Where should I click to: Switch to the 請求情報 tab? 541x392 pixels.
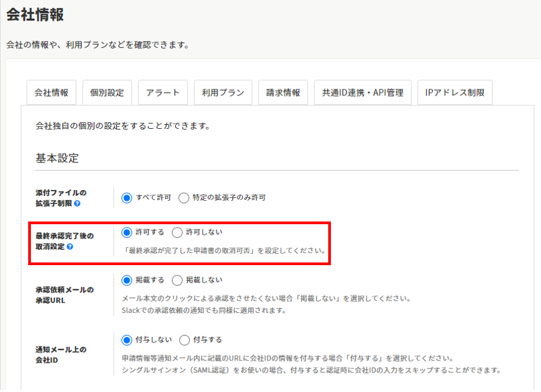tap(283, 93)
